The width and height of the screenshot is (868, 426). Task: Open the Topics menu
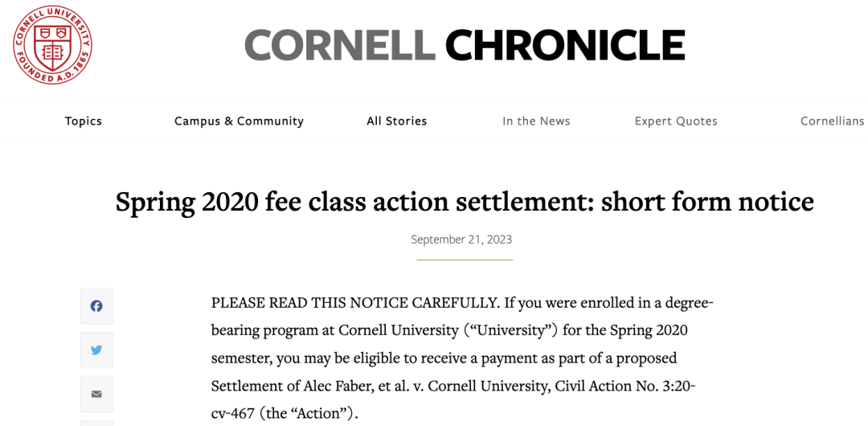[x=83, y=121]
